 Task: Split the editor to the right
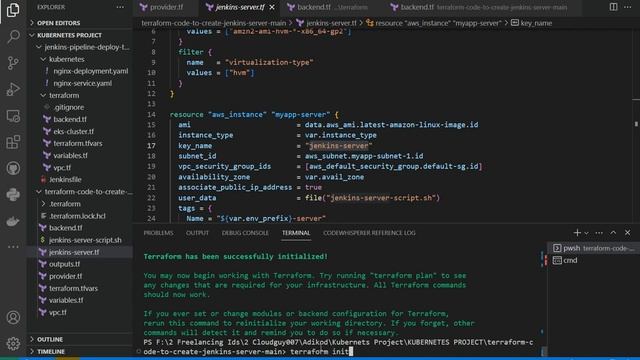[x=613, y=7]
